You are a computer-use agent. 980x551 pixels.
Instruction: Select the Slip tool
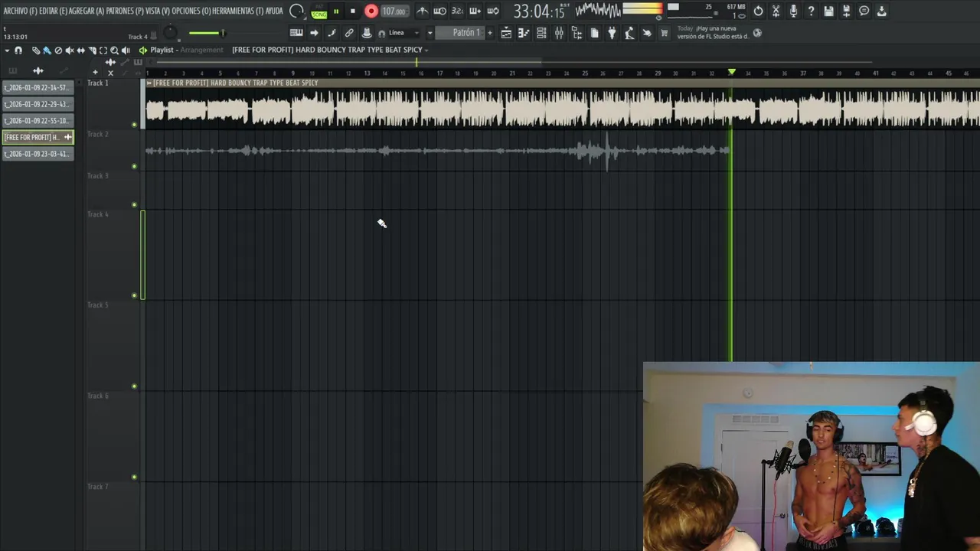point(80,51)
